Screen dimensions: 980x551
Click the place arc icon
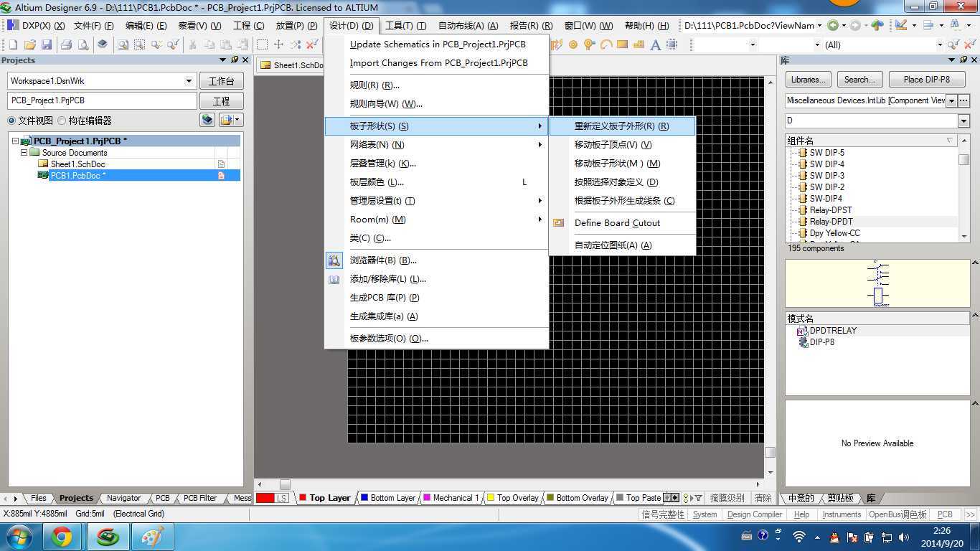coord(606,44)
